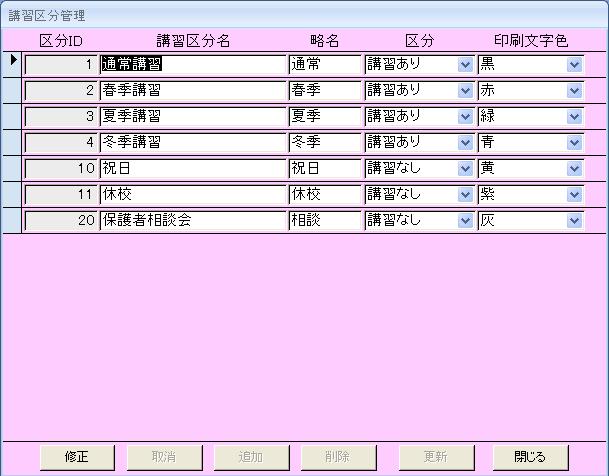This screenshot has width=609, height=476.
Task: Select the 春季講習 name field
Action: [193, 90]
